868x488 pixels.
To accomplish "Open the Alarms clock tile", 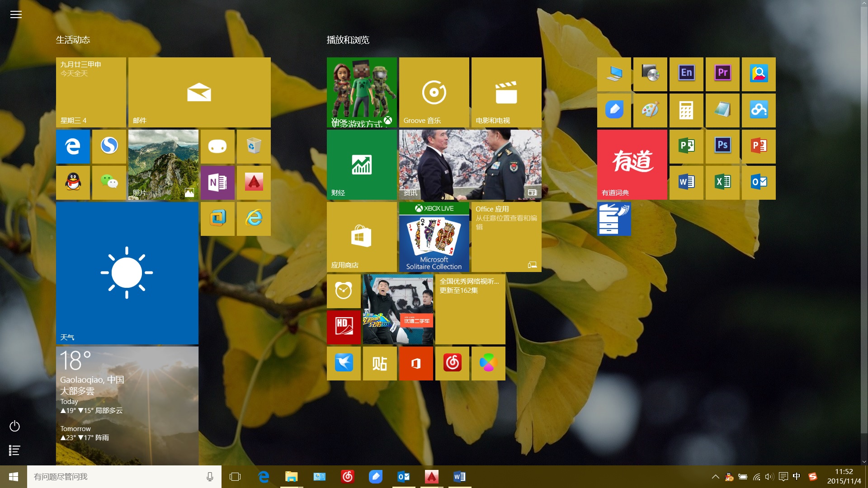I will (x=344, y=291).
